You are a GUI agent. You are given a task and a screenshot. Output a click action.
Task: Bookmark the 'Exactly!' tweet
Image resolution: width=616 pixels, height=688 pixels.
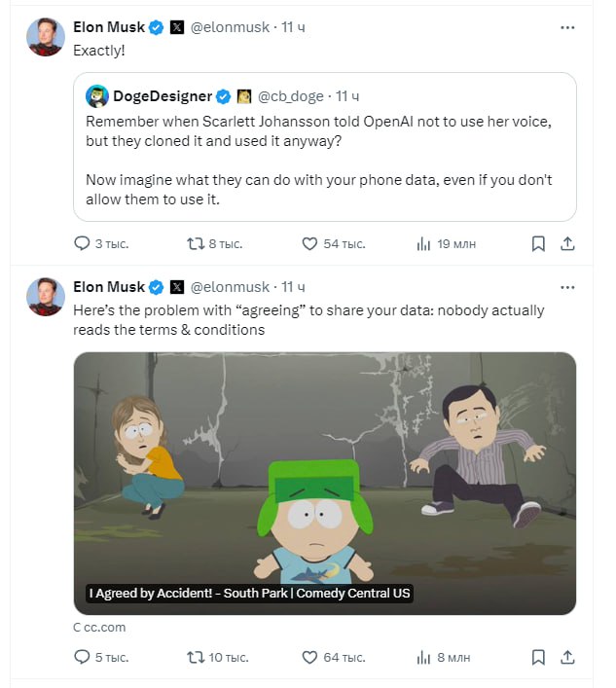(x=538, y=243)
